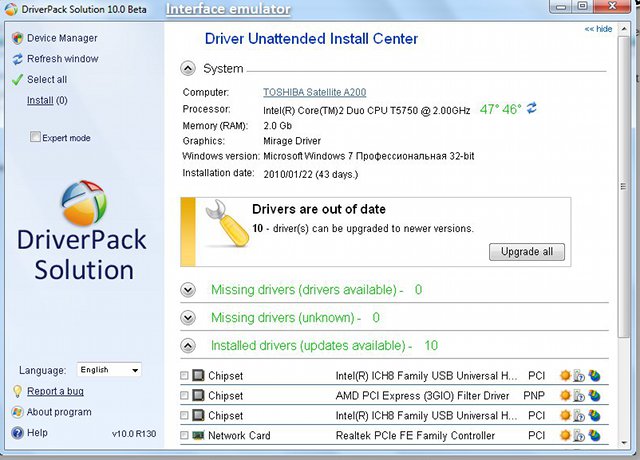
Task: Expand Missing drivers (unknown) section
Action: coord(188,318)
